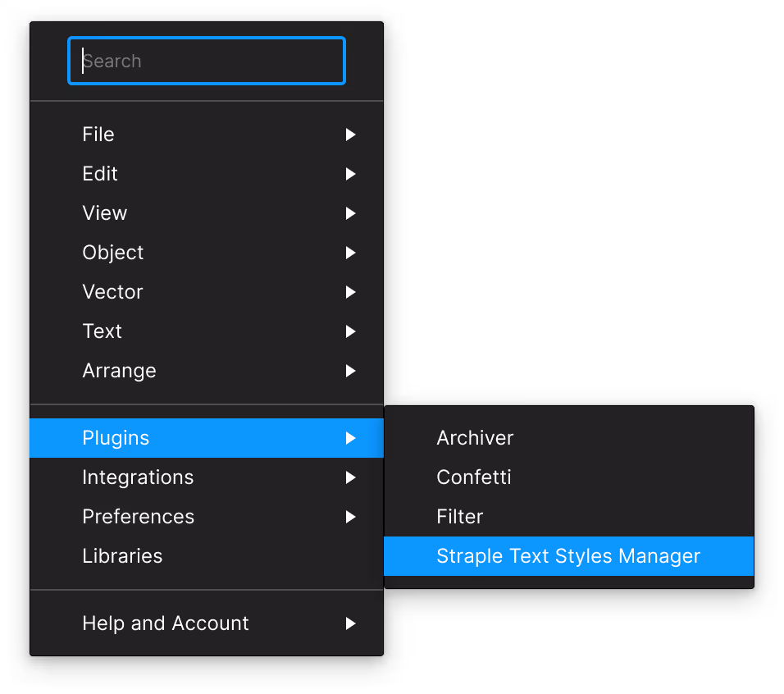The height and width of the screenshot is (694, 784).
Task: Open the Text menu
Action: (x=207, y=331)
